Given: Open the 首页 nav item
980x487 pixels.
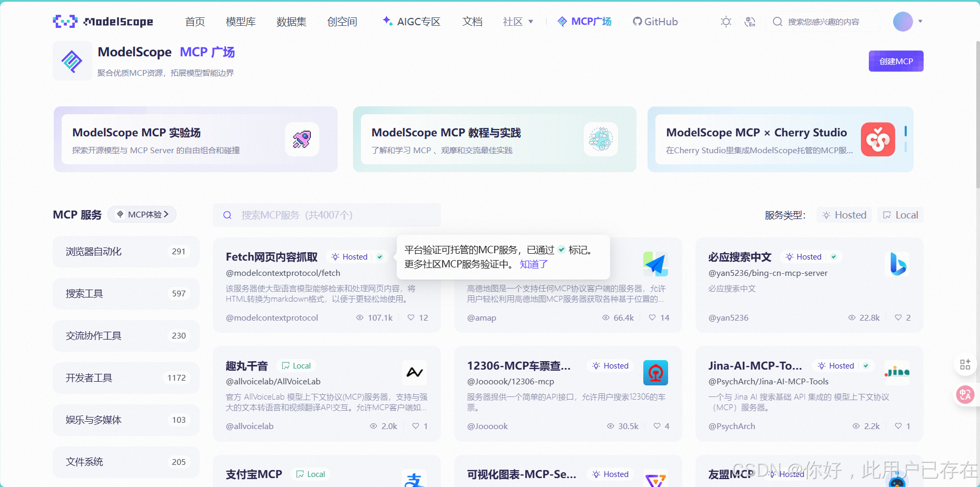Looking at the screenshot, I should [x=195, y=22].
